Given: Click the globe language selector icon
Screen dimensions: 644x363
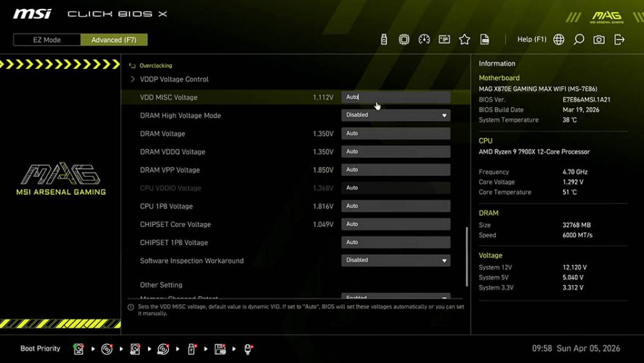Looking at the screenshot, I should tap(558, 39).
